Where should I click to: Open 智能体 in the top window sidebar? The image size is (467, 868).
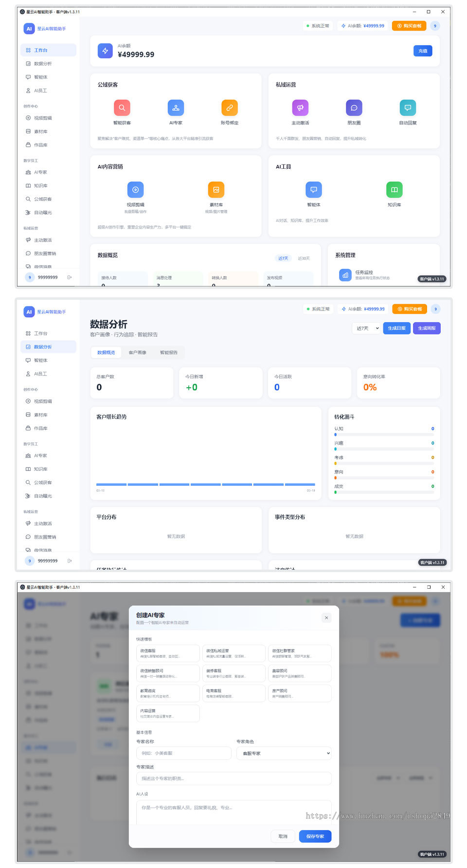(48, 77)
